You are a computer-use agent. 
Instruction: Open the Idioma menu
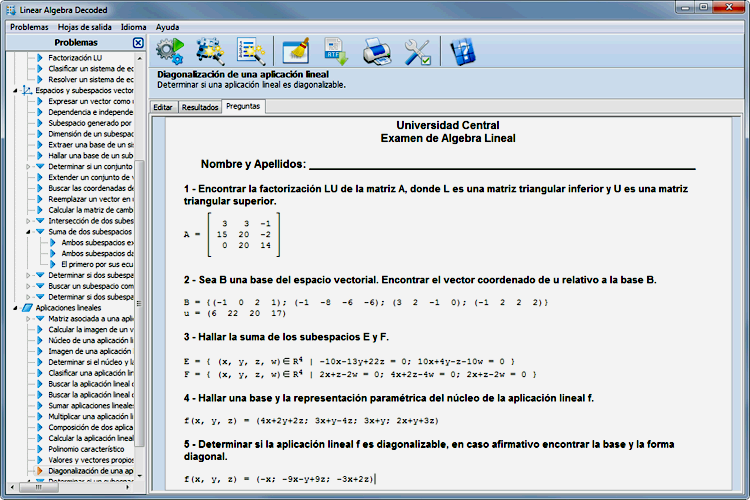[133, 27]
